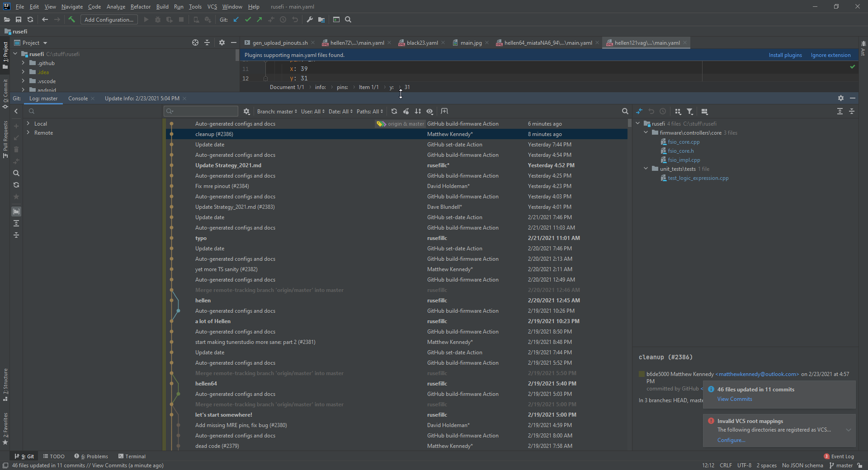Open Project panel gear options

click(x=222, y=42)
